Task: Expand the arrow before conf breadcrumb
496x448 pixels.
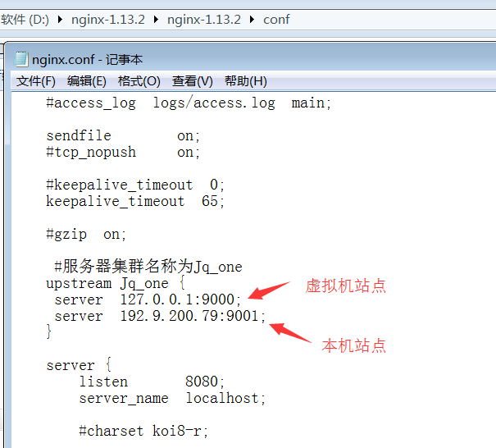Action: 253,20
